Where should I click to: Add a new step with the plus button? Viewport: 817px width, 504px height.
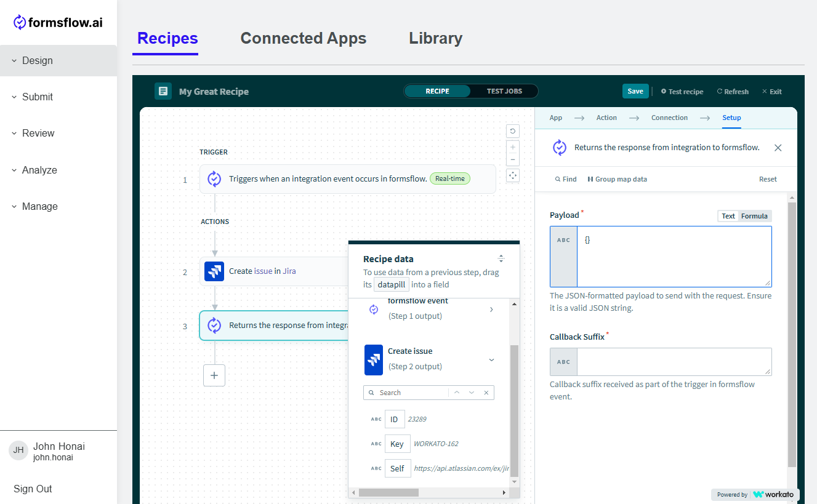pos(214,375)
